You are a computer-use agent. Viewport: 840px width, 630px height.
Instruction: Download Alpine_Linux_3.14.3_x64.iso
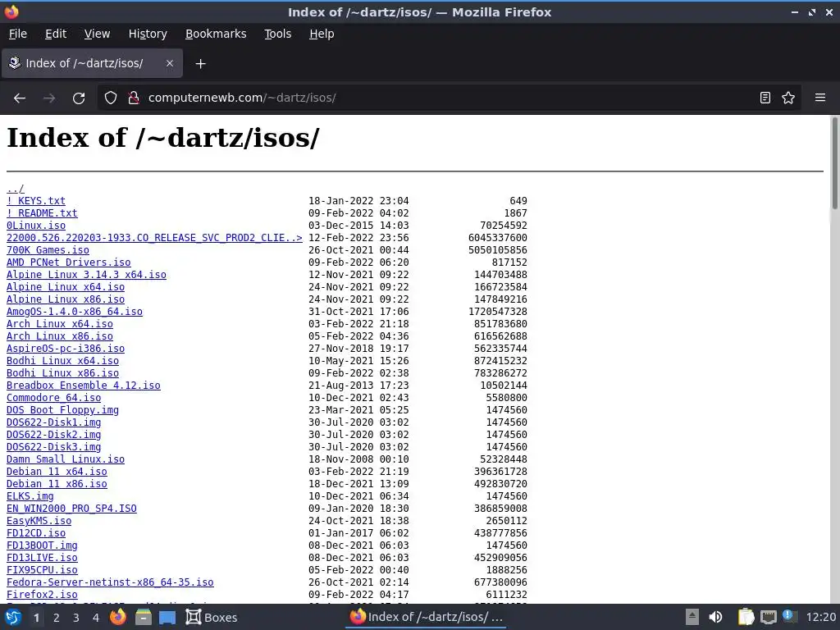86,275
